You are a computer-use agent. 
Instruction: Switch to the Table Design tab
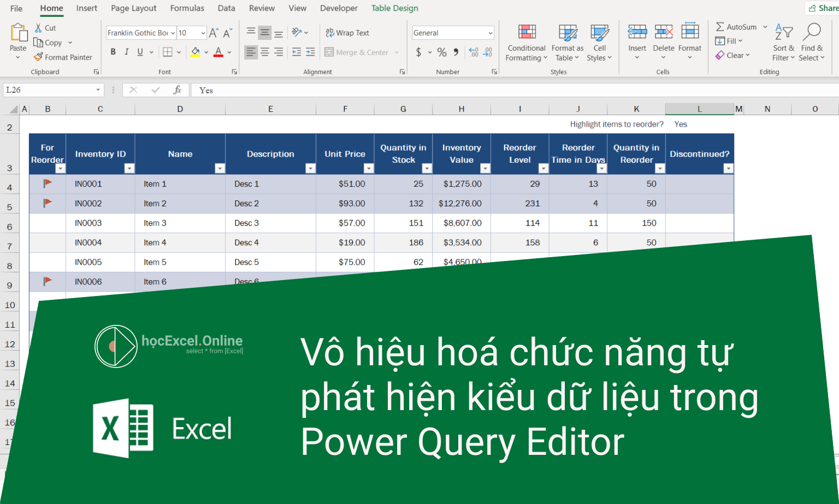pos(395,8)
